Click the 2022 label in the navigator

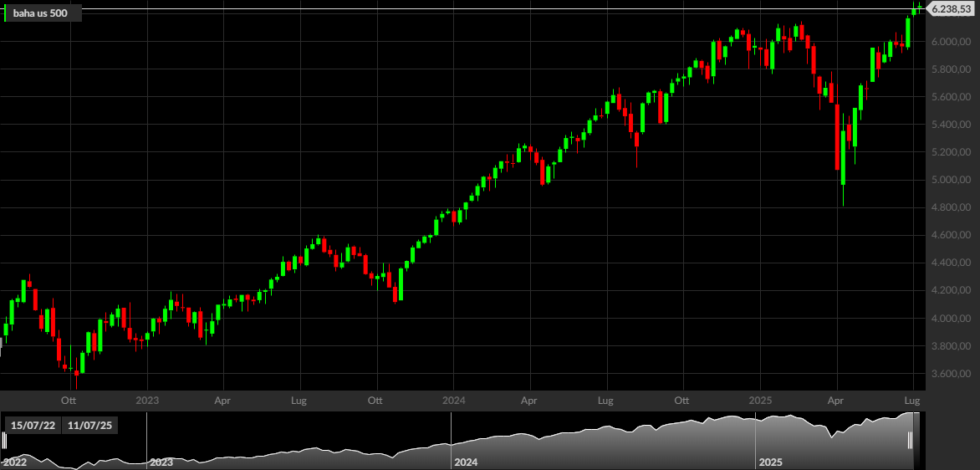pyautogui.click(x=15, y=462)
